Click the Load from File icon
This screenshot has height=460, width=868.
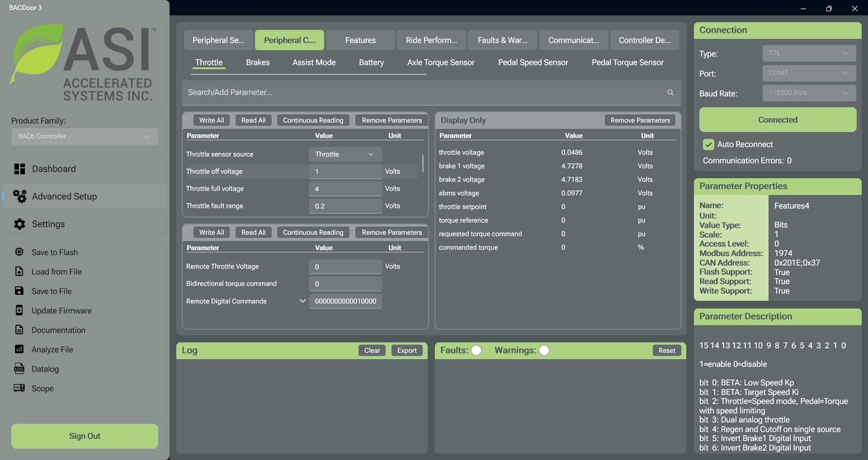[x=19, y=271]
